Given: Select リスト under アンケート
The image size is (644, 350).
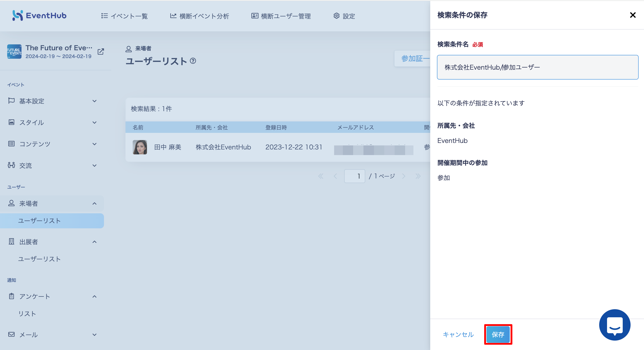Looking at the screenshot, I should pos(27,314).
